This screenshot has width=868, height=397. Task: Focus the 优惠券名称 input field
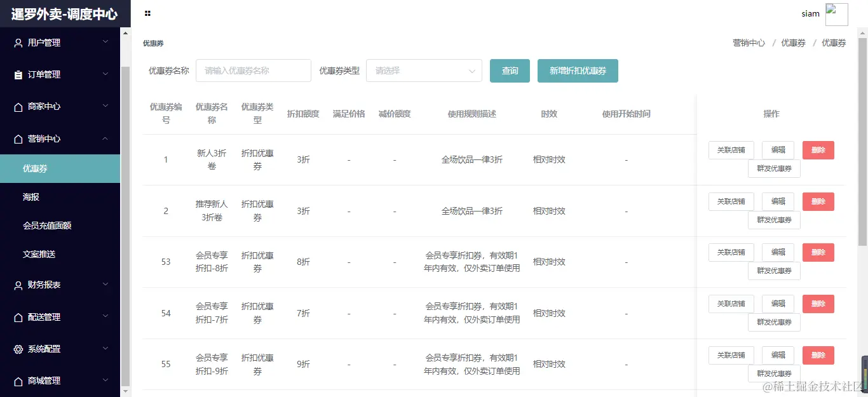point(254,71)
